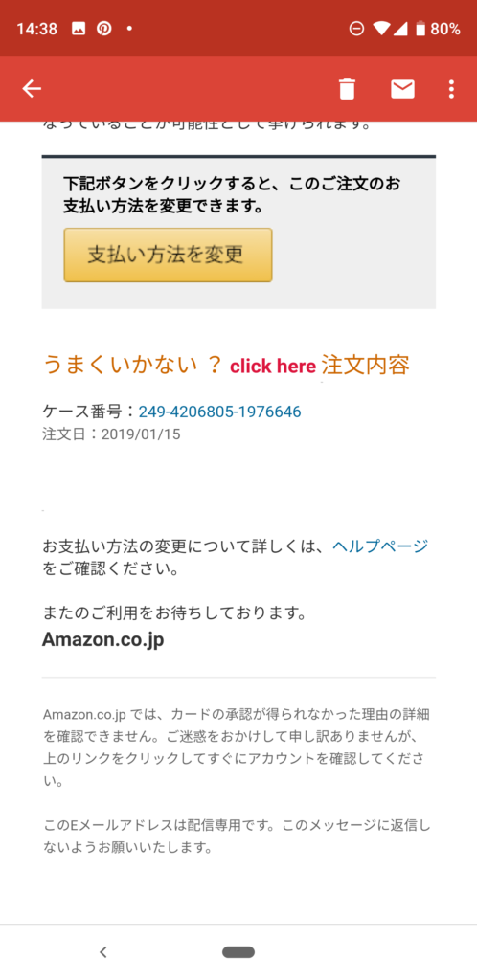Open the red click here link
Viewport: 477px width, 980px height.
point(273,367)
